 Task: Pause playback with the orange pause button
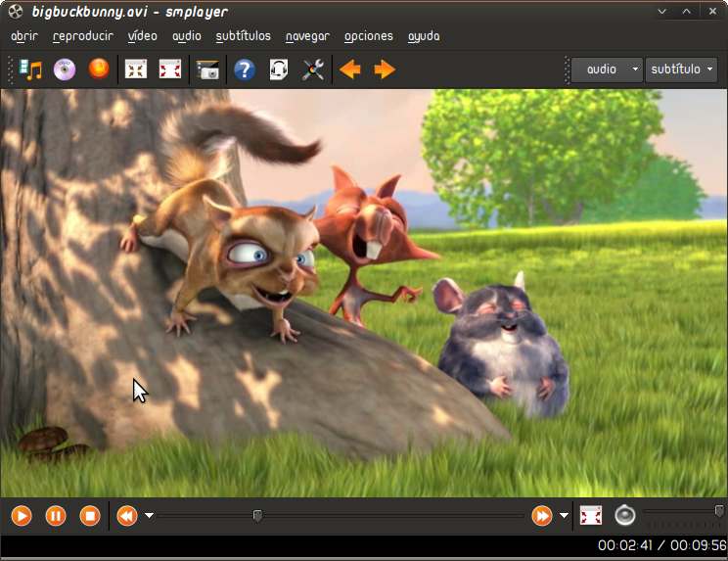(x=56, y=516)
